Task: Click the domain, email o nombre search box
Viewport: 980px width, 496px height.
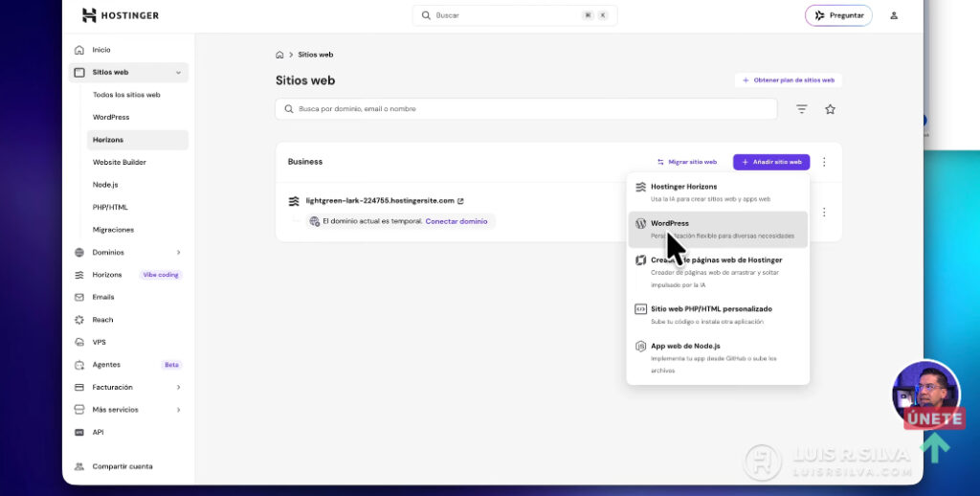Action: tap(526, 109)
